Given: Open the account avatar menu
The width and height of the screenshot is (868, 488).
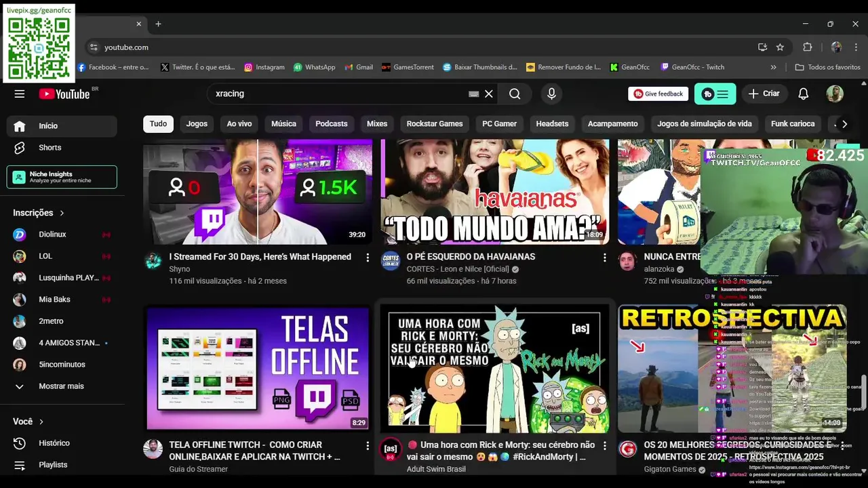Looking at the screenshot, I should tap(835, 94).
